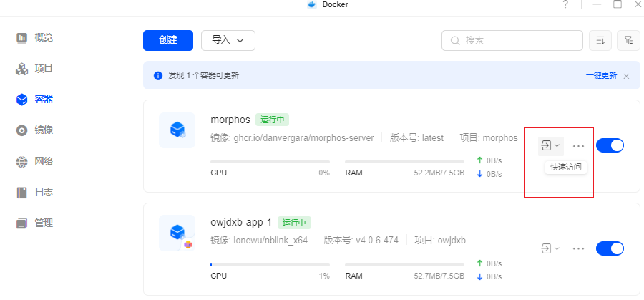Click the ionewu/nblink_x64 image text
Viewport: 644px width, 300px height.
[270, 240]
